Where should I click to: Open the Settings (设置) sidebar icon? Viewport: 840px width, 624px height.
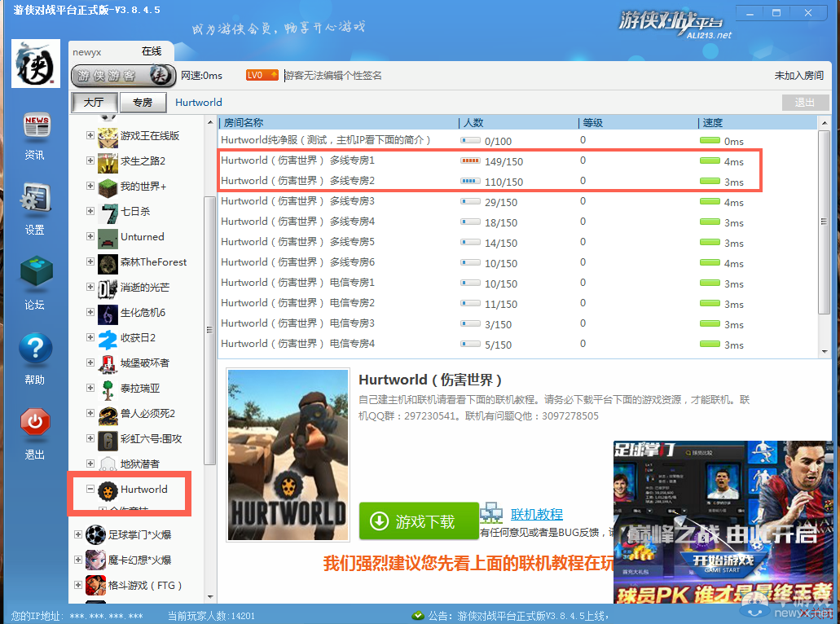tap(35, 200)
